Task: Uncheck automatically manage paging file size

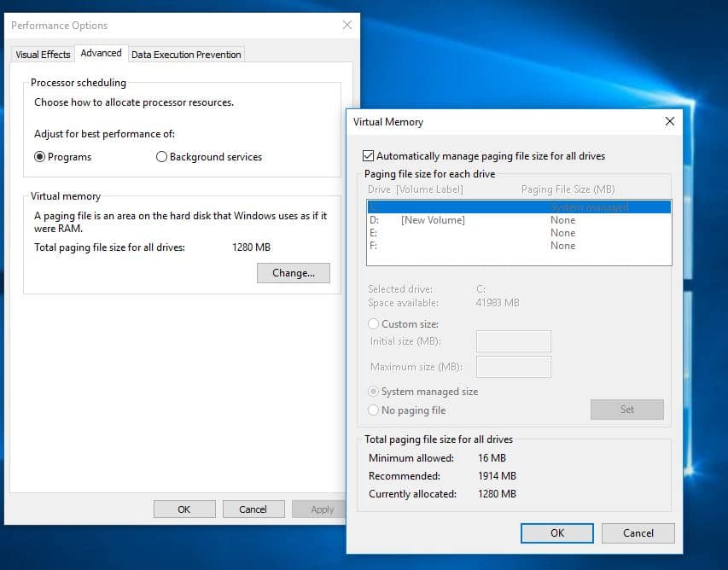Action: point(369,156)
